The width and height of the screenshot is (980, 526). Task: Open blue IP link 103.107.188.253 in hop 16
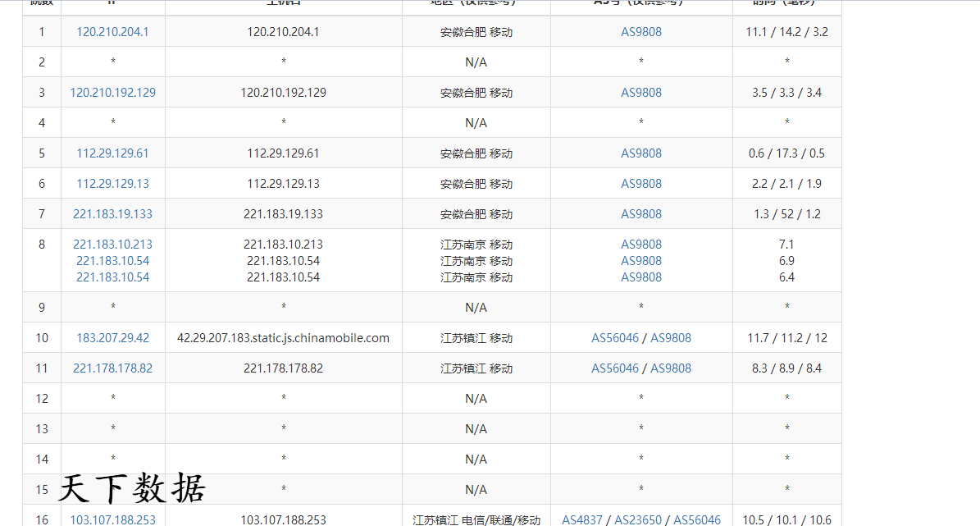pos(112,519)
